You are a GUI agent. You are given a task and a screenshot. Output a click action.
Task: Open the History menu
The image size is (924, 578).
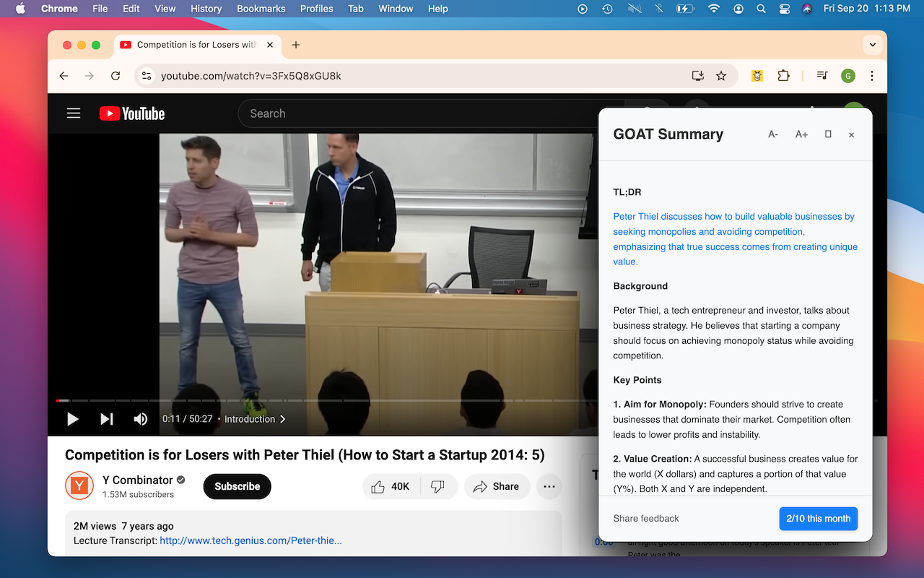click(x=206, y=9)
